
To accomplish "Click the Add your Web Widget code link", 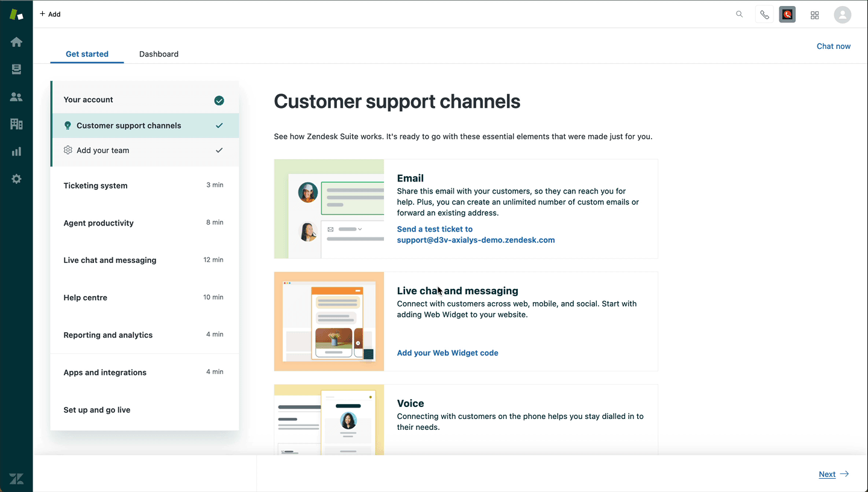I will click(447, 353).
